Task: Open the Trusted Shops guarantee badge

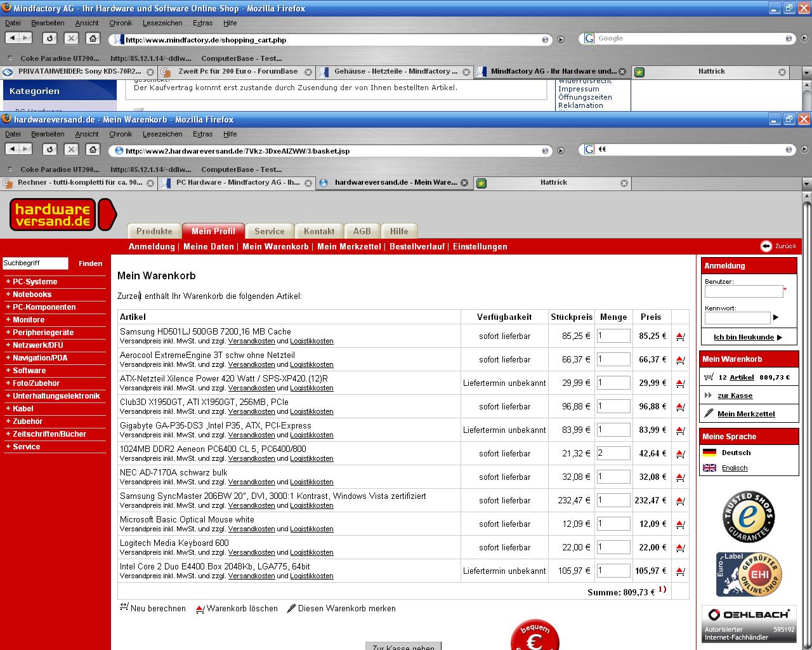Action: point(749,517)
